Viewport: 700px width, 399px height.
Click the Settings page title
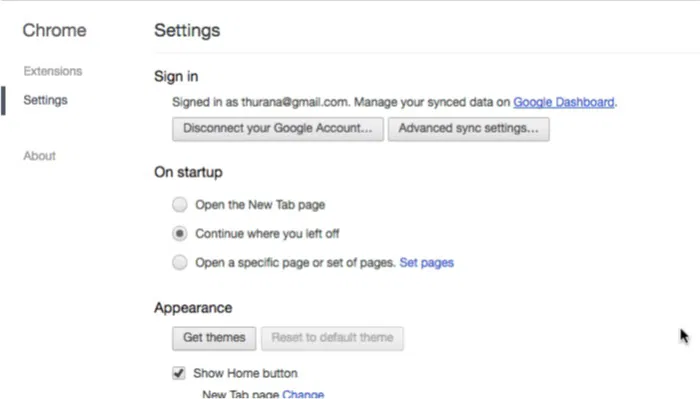coord(187,30)
